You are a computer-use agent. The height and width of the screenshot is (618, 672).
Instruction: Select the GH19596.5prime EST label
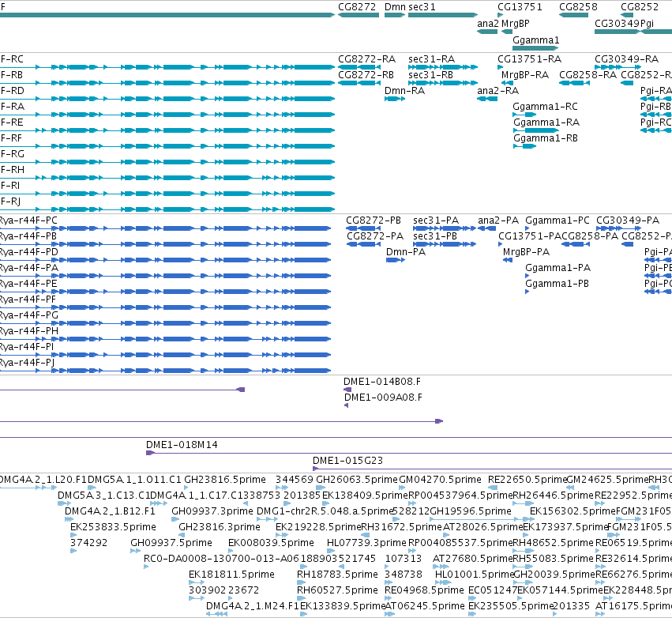point(471,511)
